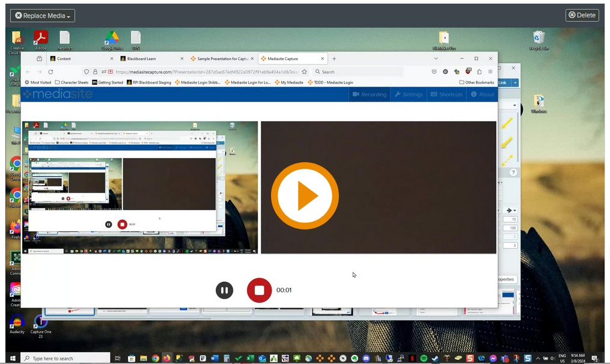Open the browser extensions puzzle icon
Screen dimensions: 610x364
click(x=480, y=72)
